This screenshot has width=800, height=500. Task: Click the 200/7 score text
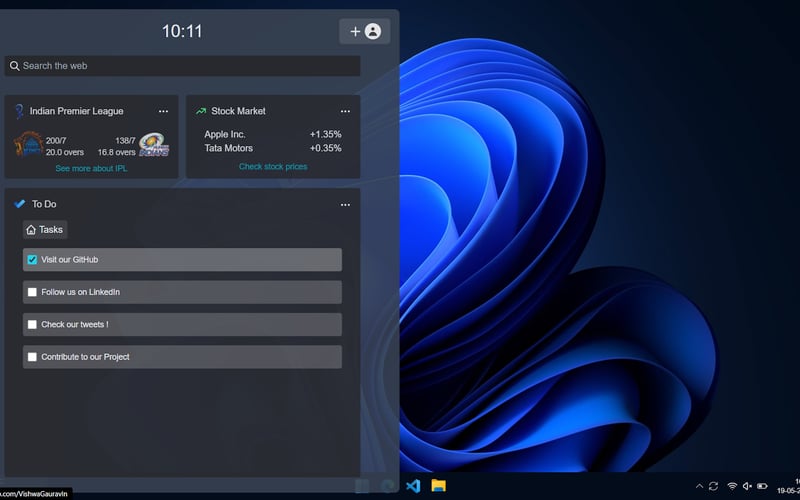(56, 140)
